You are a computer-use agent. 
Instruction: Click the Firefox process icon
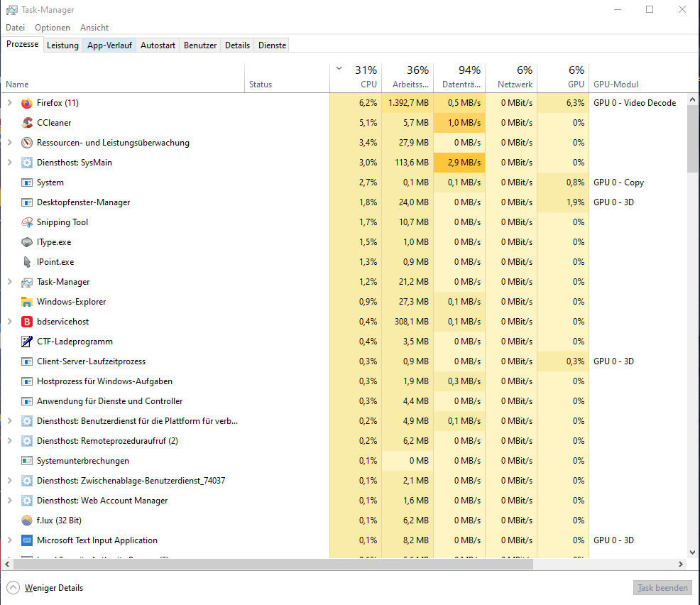[27, 103]
